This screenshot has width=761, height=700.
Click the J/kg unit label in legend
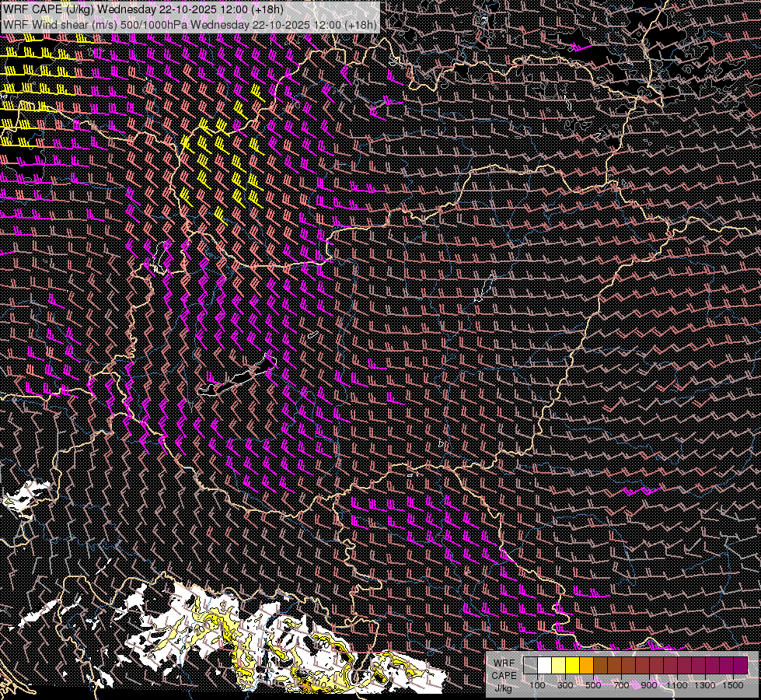pyautogui.click(x=503, y=688)
